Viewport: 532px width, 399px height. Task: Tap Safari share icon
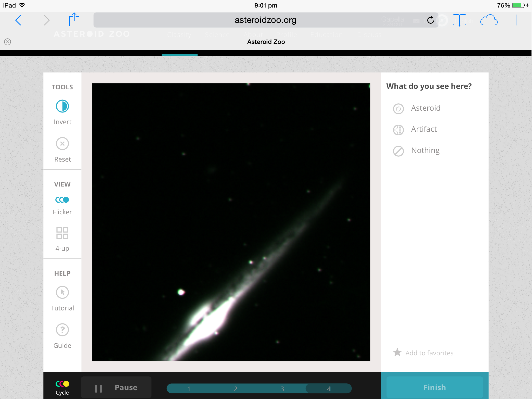[x=74, y=20]
